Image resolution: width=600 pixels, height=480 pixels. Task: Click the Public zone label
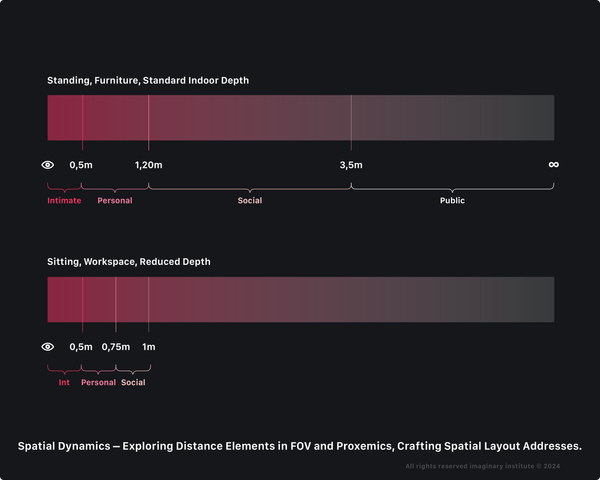[452, 201]
